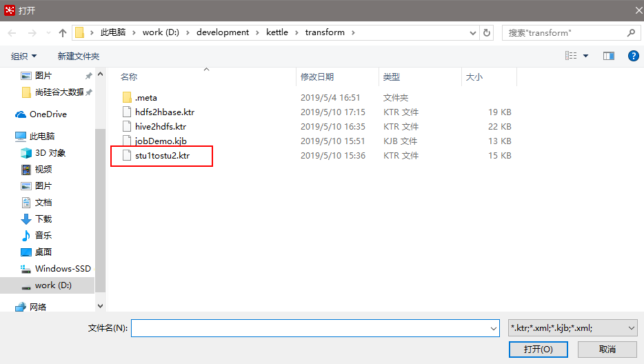644x364 pixels.
Task: Sort files by 大小 column
Action: coord(474,77)
